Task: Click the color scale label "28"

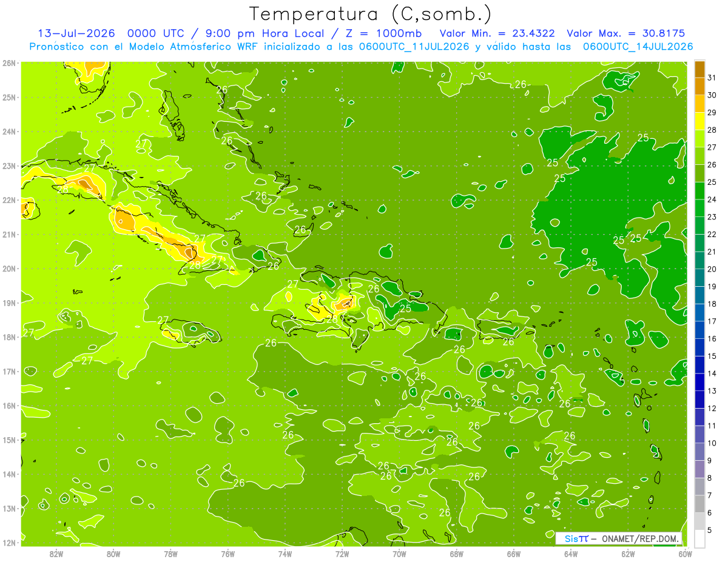Action: [712, 130]
